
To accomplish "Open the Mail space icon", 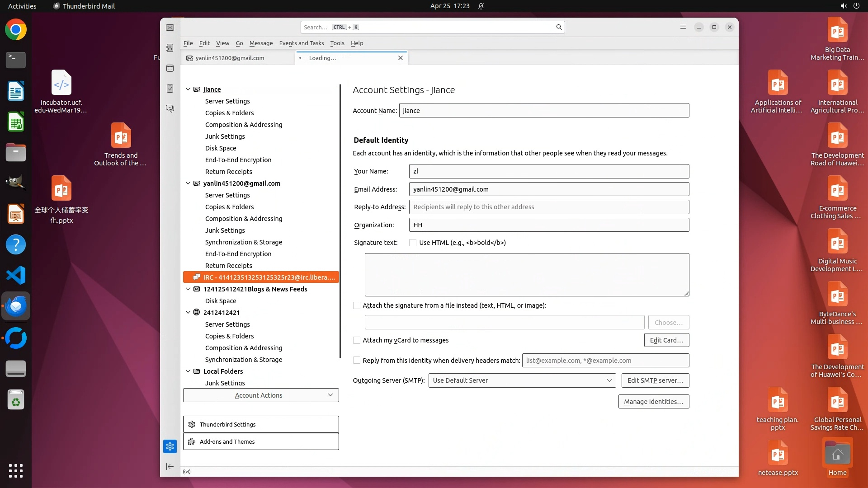I will coord(170,28).
